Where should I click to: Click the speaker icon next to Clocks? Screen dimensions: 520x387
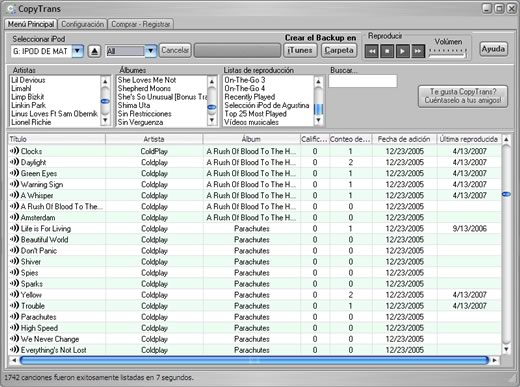point(14,151)
